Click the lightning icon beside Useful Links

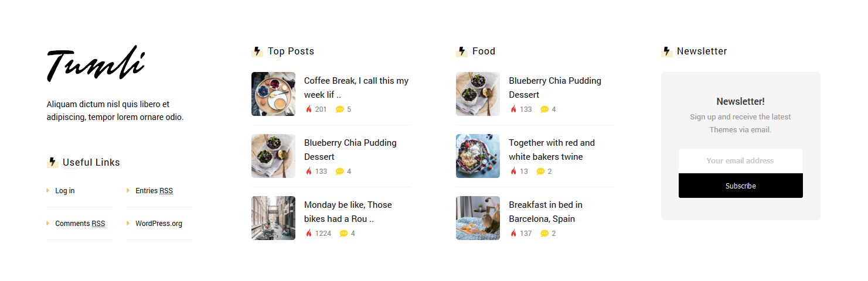click(x=52, y=162)
